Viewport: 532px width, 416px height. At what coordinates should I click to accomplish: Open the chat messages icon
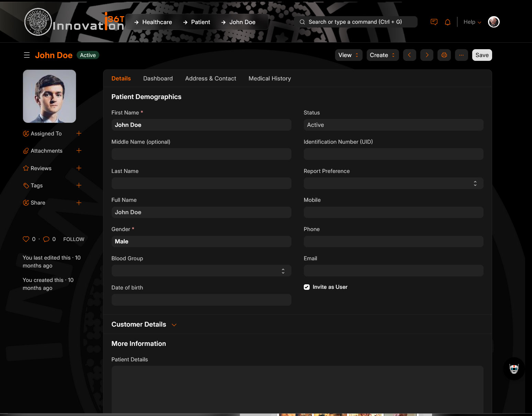434,22
